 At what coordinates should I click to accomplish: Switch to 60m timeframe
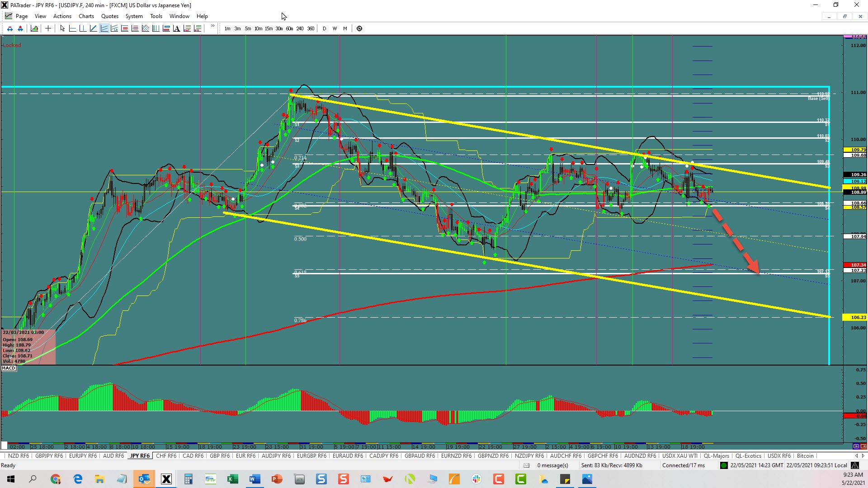pyautogui.click(x=289, y=28)
